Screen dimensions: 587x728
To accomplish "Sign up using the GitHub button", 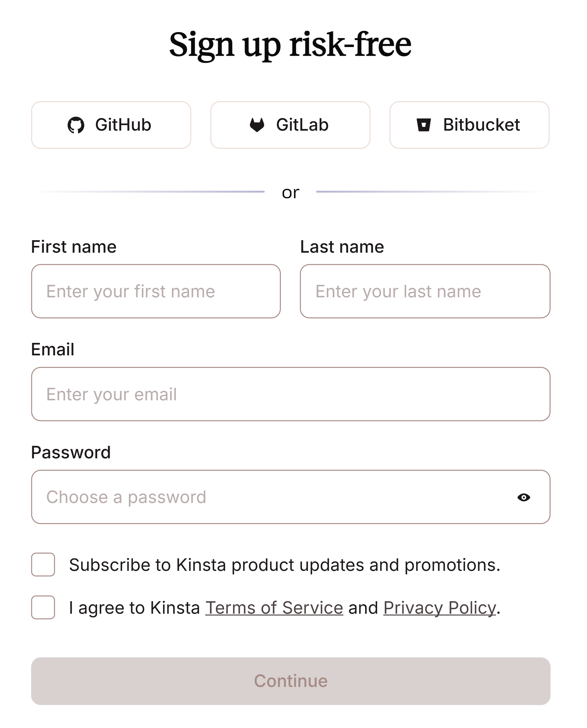I will [111, 125].
